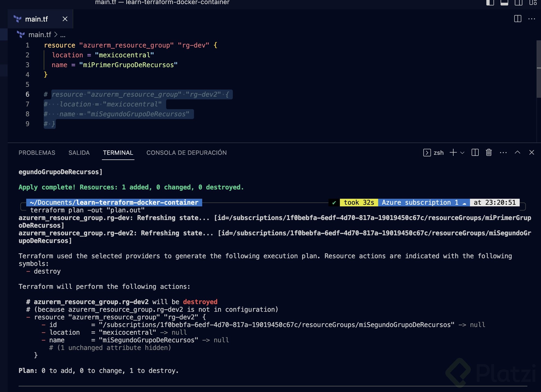Screen dimensions: 541x392
Task: Toggle secondary sidebar in title bar
Action: 518,2
